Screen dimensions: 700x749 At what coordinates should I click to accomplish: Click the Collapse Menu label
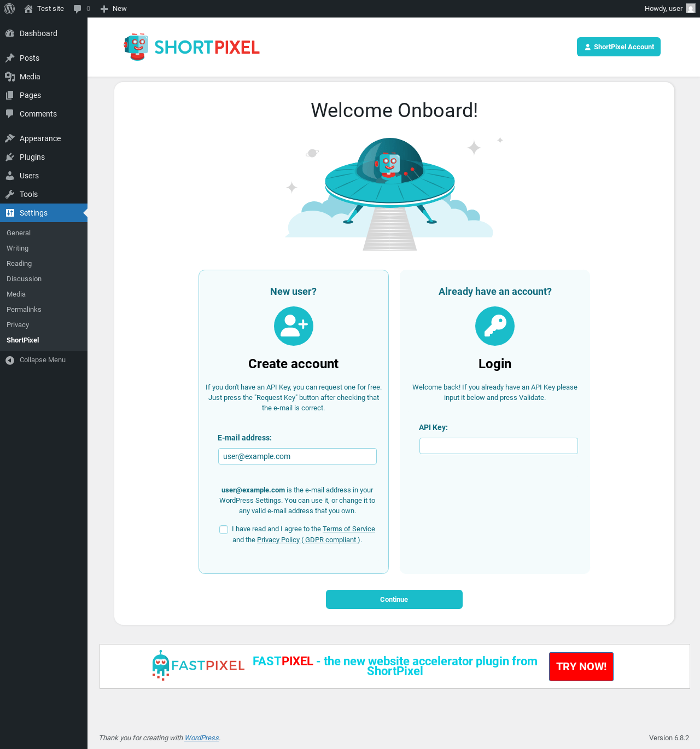click(x=43, y=360)
